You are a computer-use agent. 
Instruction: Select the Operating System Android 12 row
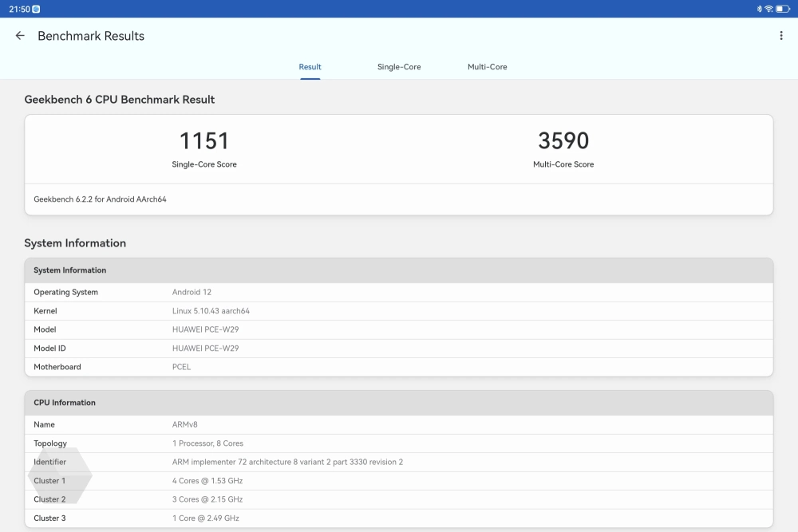(399, 292)
